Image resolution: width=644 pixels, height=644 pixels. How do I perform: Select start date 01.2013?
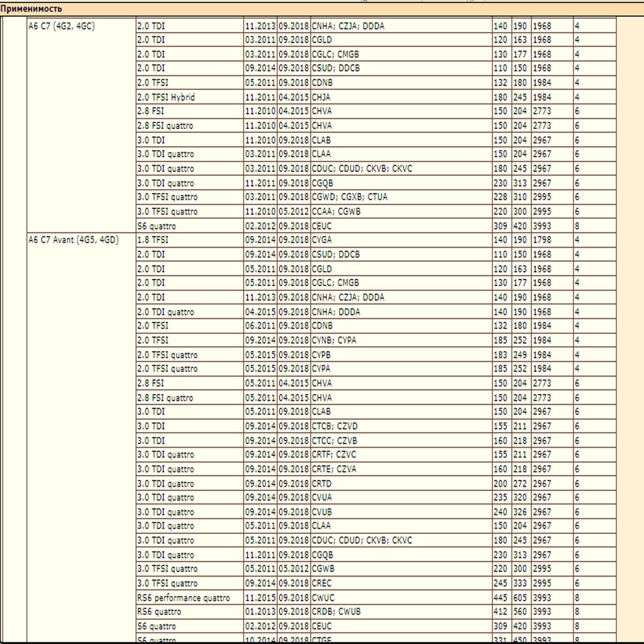point(260,612)
